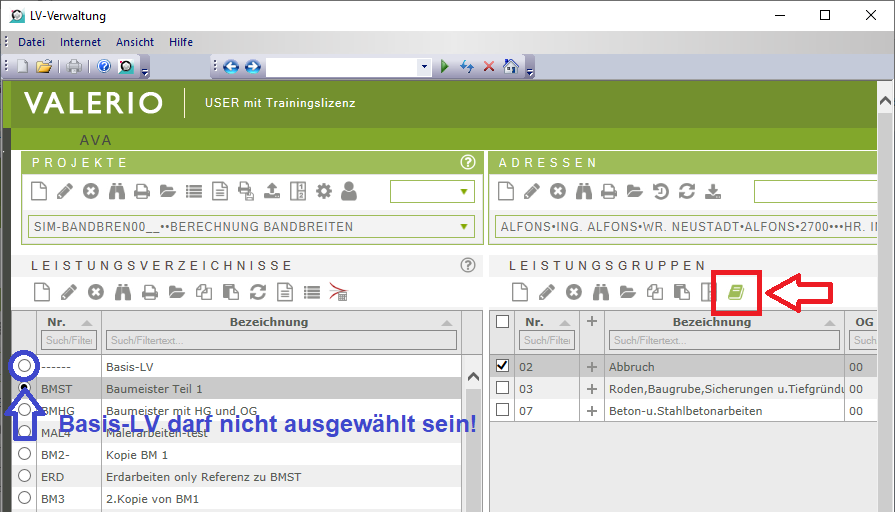This screenshot has height=512, width=895.
Task: Select the ERD Erdarbeiten radio button
Action: 25,476
